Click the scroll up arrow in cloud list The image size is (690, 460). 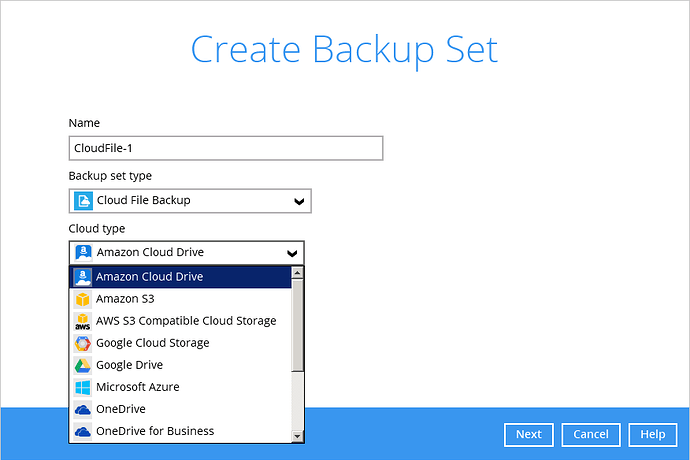point(297,272)
